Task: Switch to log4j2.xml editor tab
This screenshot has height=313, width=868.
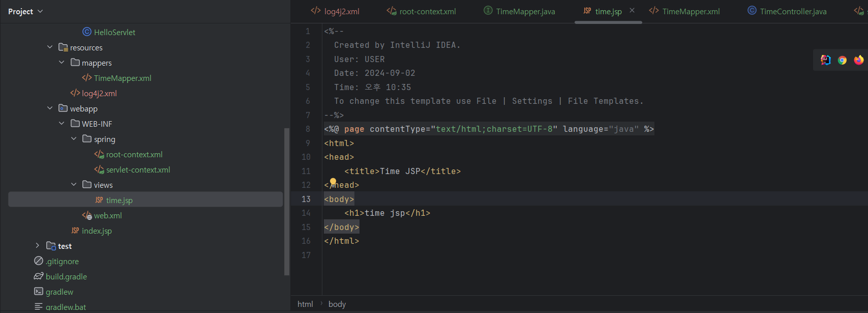Action: click(x=336, y=11)
